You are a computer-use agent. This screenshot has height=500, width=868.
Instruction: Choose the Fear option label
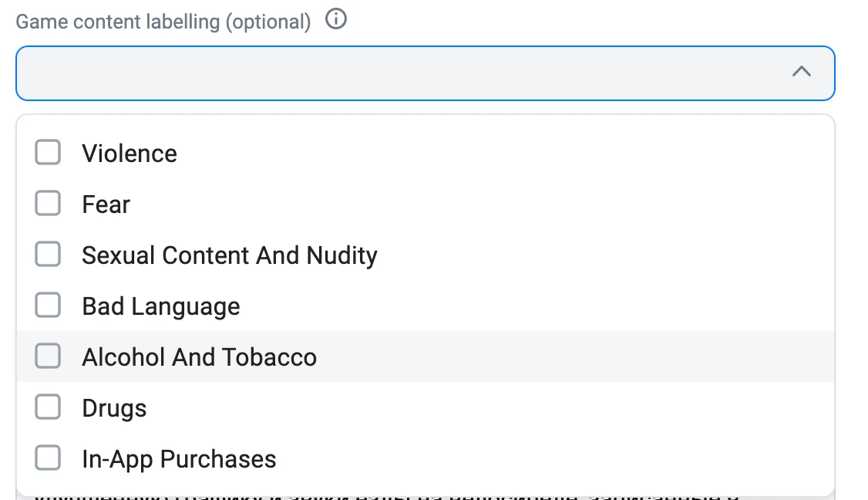pyautogui.click(x=106, y=204)
